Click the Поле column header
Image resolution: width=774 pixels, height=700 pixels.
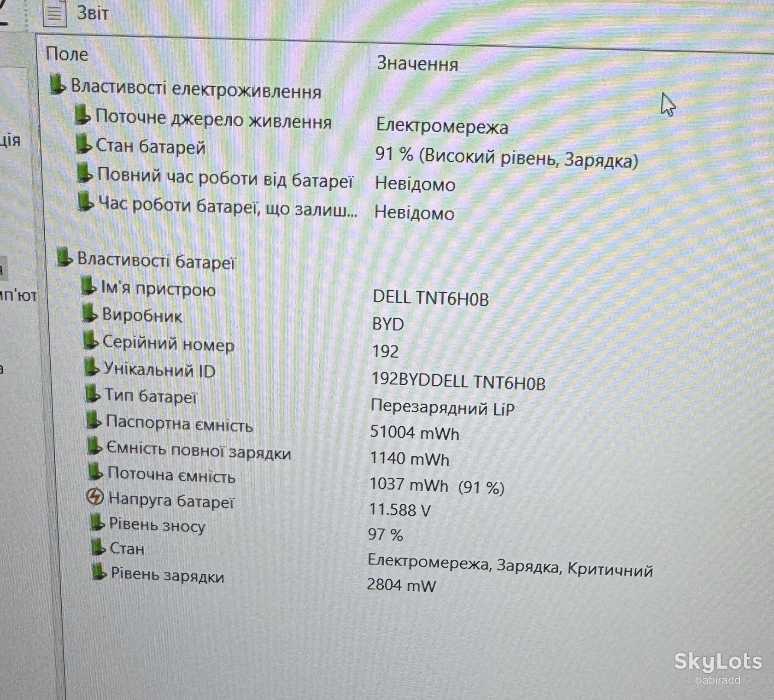(x=67, y=54)
